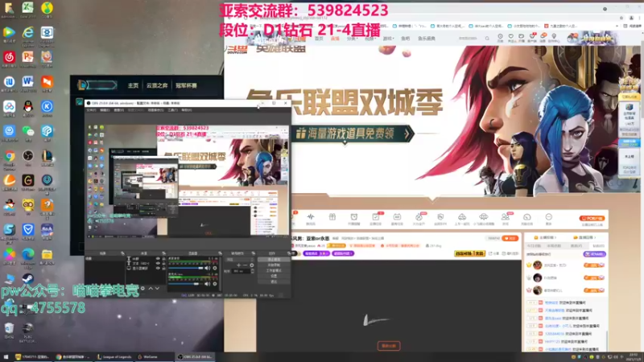Click the alarm clock reminder icon in Douyu
The image size is (644, 362).
[353, 216]
